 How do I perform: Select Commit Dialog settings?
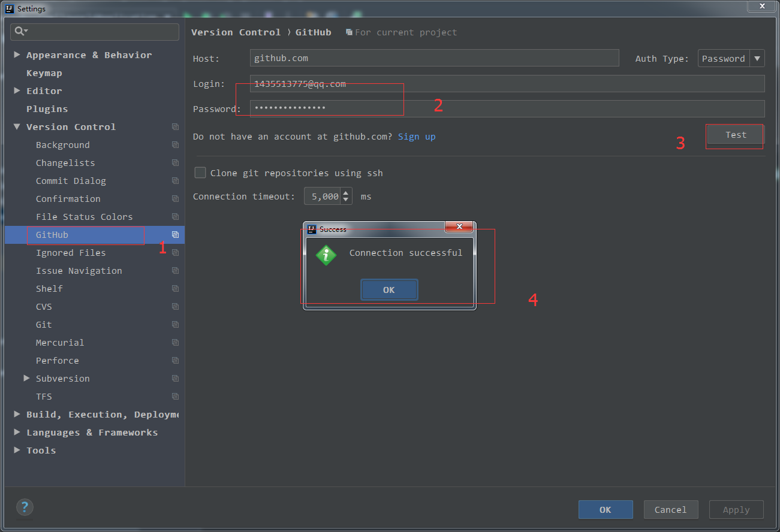point(71,181)
